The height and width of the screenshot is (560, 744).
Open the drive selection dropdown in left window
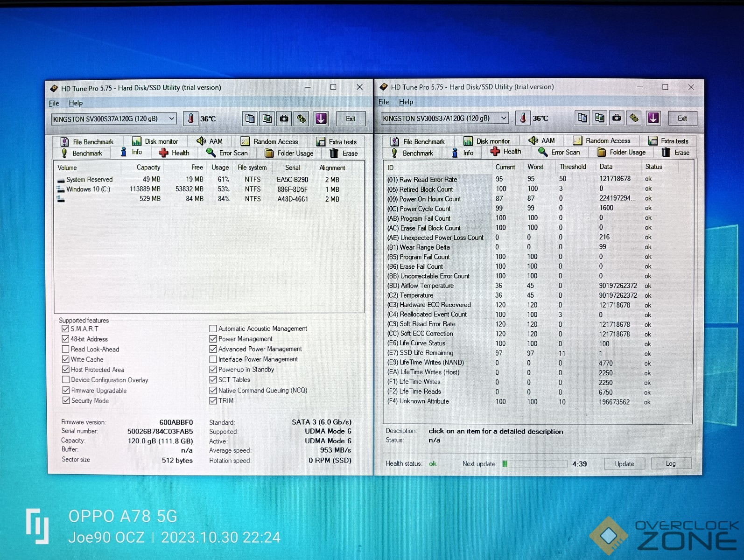click(x=114, y=119)
